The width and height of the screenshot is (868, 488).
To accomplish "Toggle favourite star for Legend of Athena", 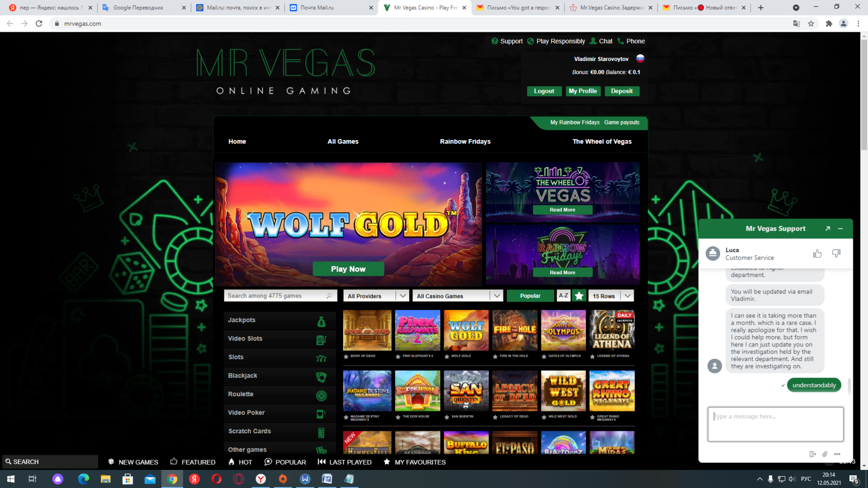I will (593, 356).
